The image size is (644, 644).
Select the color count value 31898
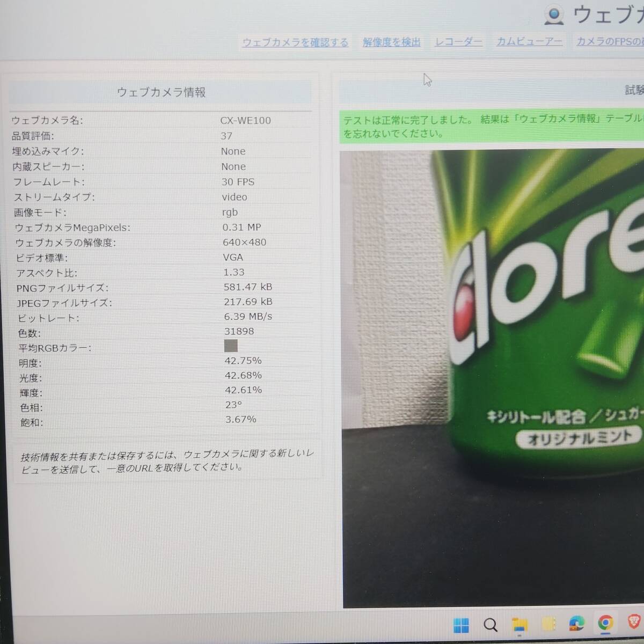point(239,332)
